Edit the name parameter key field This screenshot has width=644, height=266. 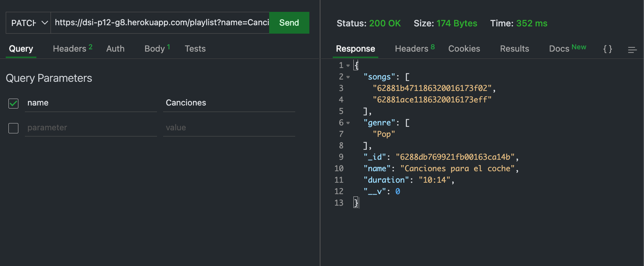click(91, 103)
